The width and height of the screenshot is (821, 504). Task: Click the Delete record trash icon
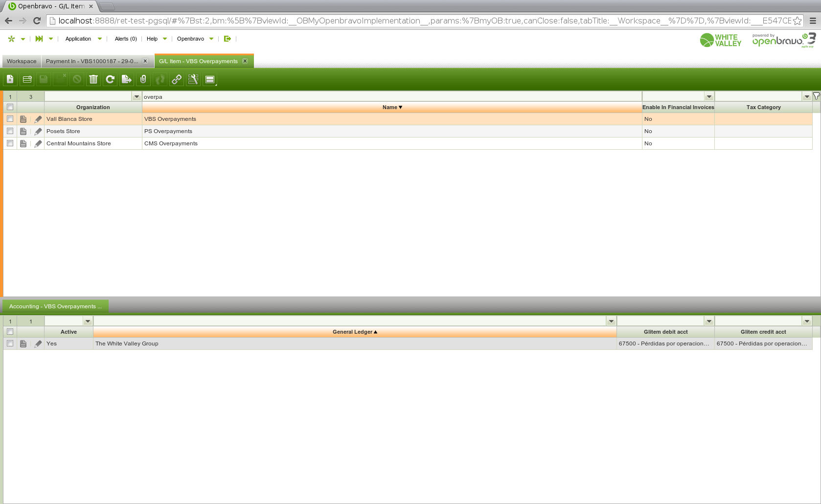coord(93,79)
